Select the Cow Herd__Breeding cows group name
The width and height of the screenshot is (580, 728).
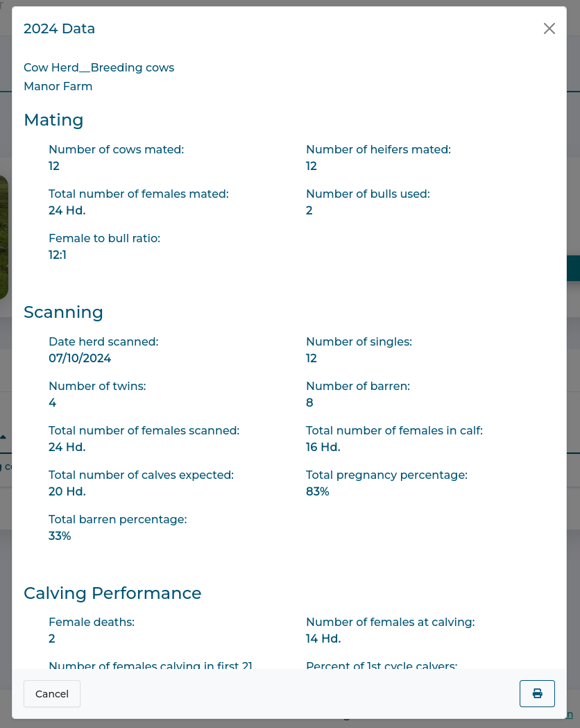click(99, 67)
